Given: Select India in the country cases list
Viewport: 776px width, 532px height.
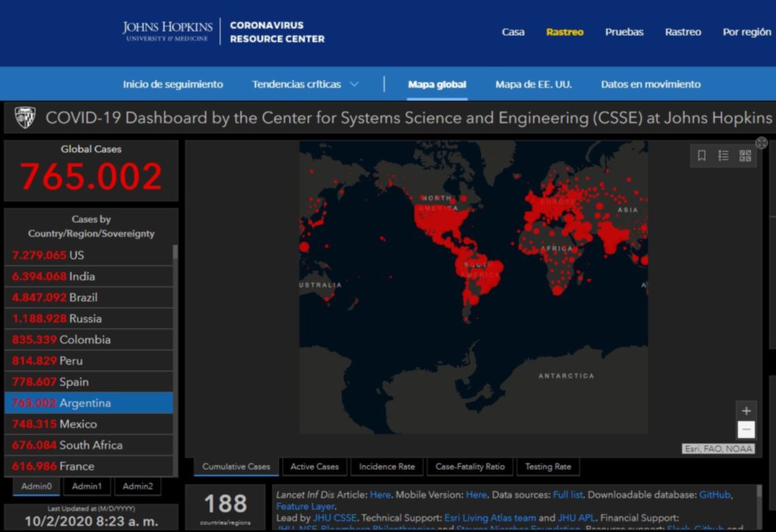Looking at the screenshot, I should pyautogui.click(x=88, y=276).
